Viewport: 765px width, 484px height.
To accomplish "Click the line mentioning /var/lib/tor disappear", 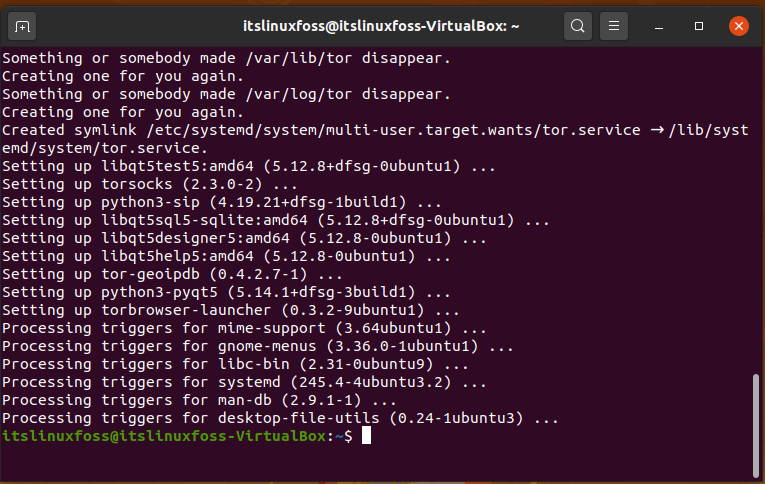I will 226,58.
